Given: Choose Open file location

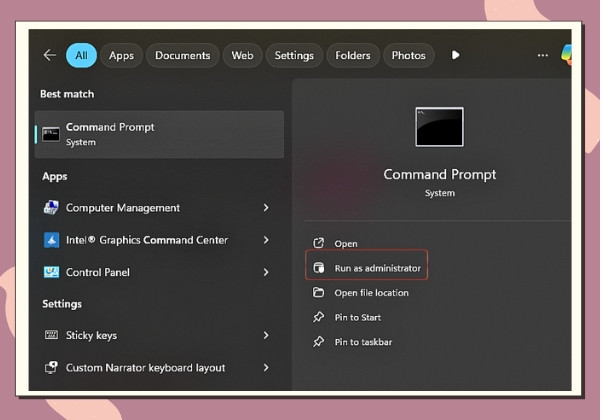Looking at the screenshot, I should coord(372,293).
